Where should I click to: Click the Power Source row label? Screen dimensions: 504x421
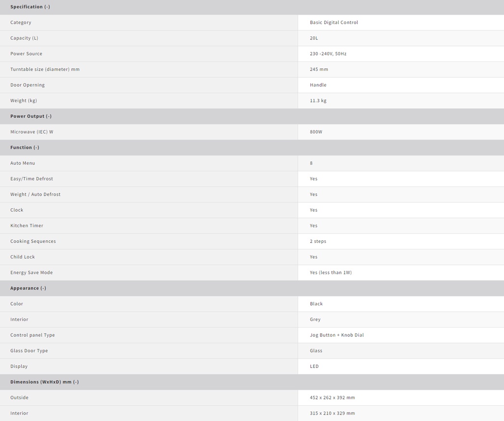[26, 54]
